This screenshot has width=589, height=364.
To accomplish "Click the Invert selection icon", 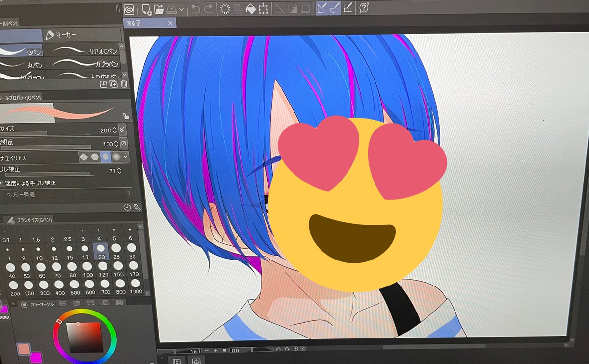I will point(293,8).
